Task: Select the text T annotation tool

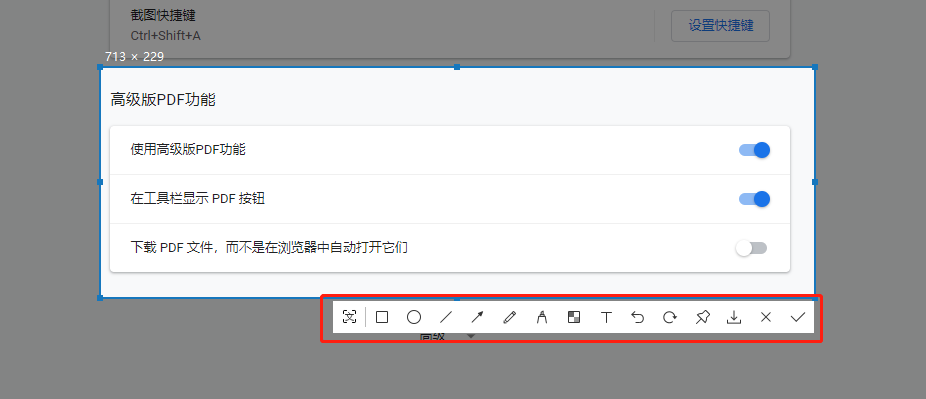Action: pyautogui.click(x=606, y=318)
